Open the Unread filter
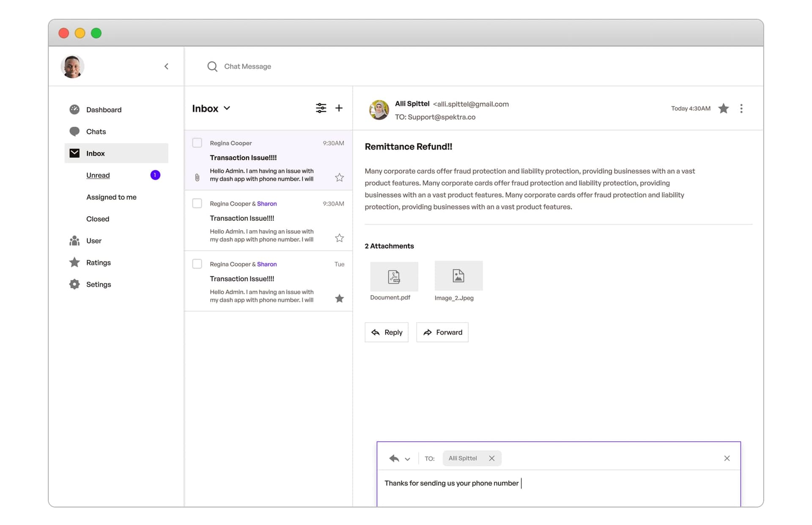 98,175
